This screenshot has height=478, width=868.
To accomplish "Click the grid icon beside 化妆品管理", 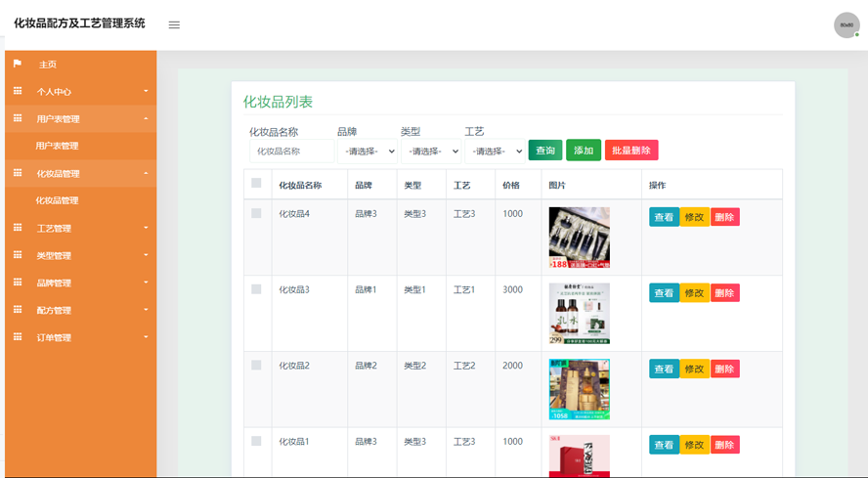I will (18, 173).
